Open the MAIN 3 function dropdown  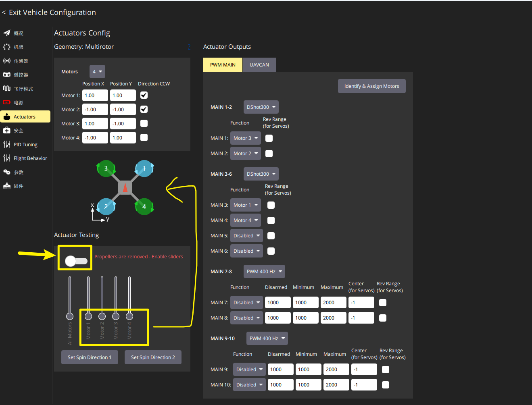[x=246, y=205]
